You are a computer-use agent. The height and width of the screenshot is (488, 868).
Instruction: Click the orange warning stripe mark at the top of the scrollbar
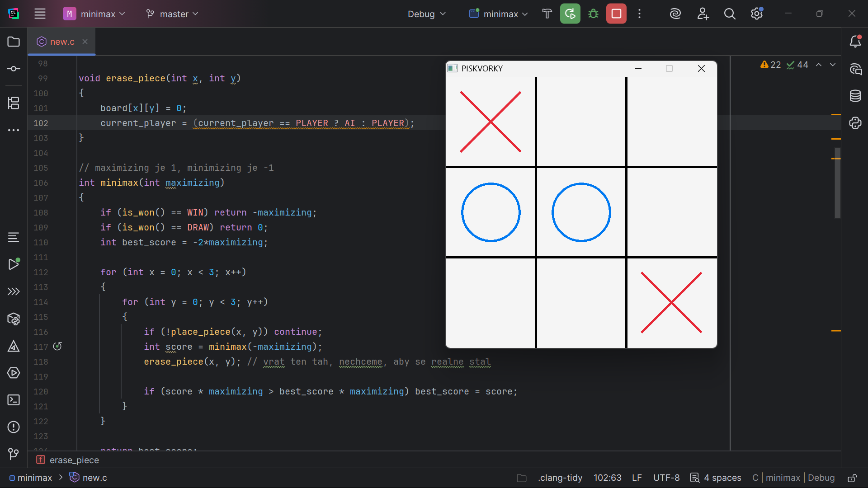[836, 114]
